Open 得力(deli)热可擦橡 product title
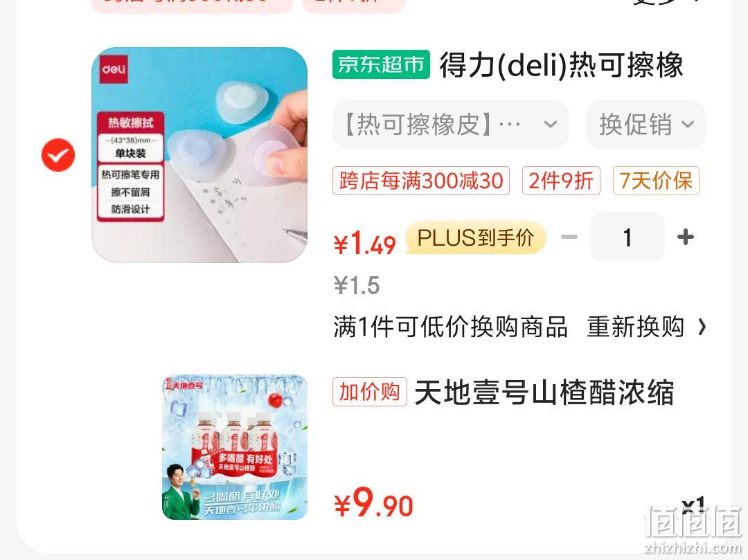 coord(561,65)
